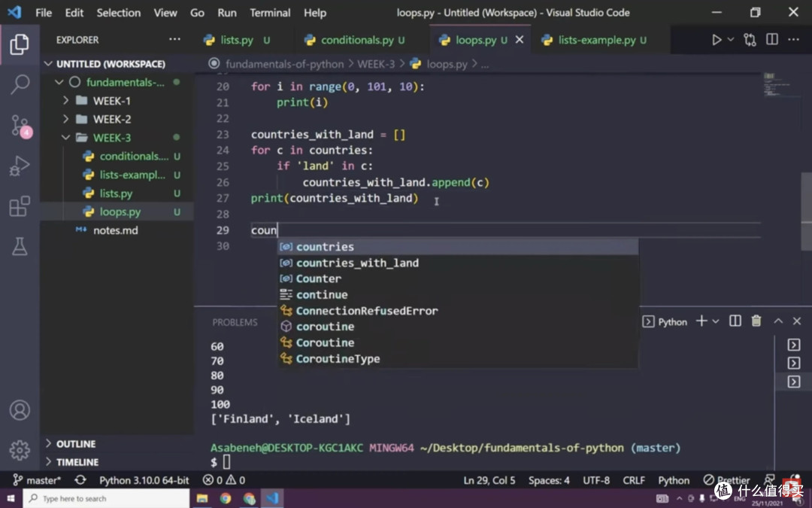Open the View menu
Image resolution: width=812 pixels, height=508 pixels.
[x=165, y=13]
